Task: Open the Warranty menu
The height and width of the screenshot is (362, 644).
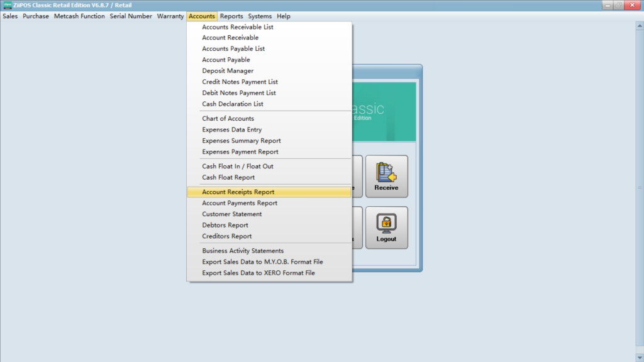Action: [x=170, y=16]
